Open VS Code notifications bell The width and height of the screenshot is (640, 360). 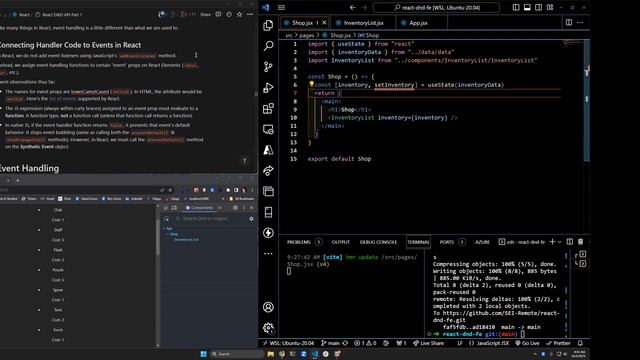(580, 343)
